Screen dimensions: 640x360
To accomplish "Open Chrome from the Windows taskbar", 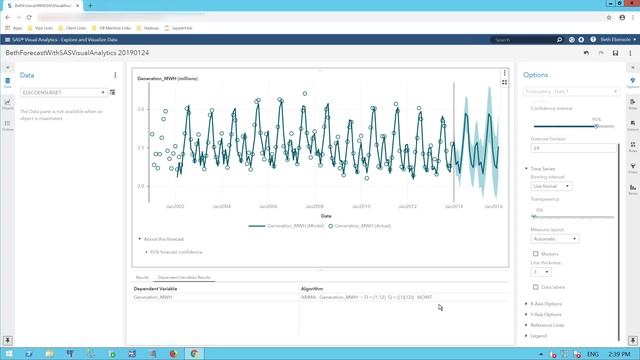I will [194, 353].
